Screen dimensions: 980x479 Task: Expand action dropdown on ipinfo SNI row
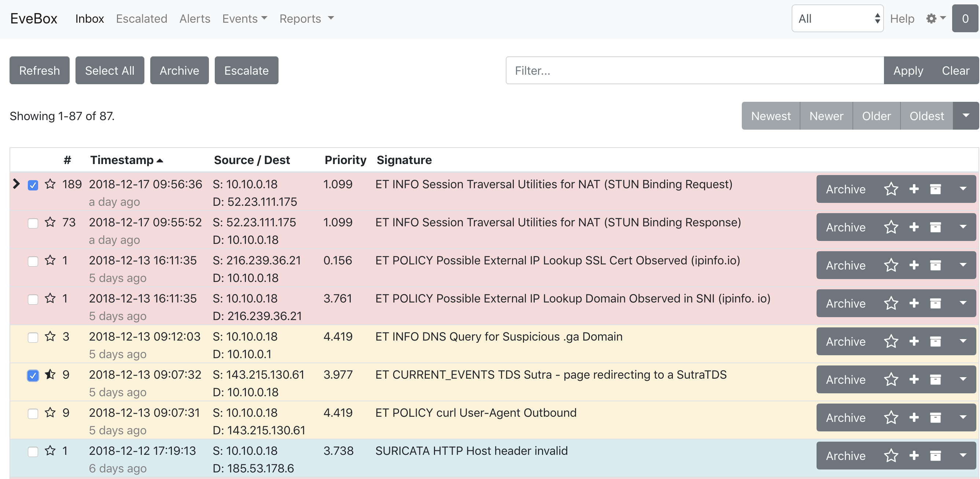coord(962,303)
